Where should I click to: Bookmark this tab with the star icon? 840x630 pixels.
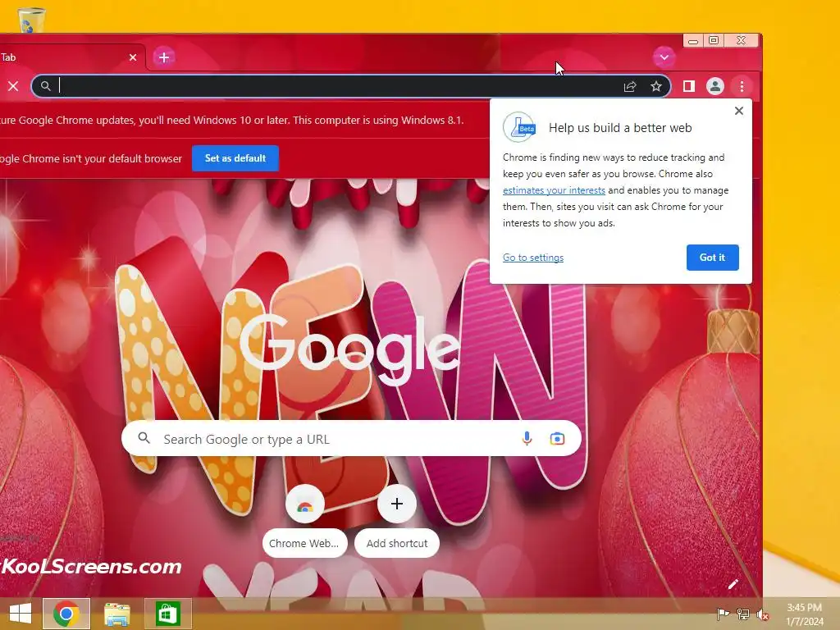655,86
